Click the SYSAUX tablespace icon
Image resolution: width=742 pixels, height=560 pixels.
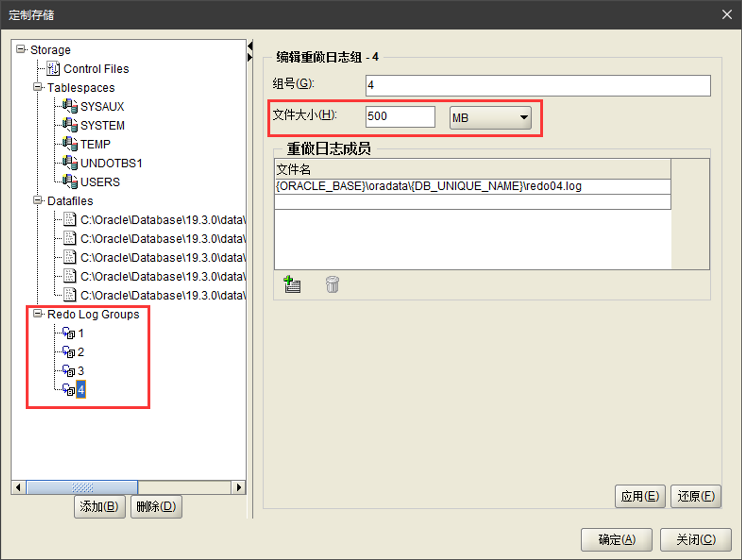(x=70, y=106)
